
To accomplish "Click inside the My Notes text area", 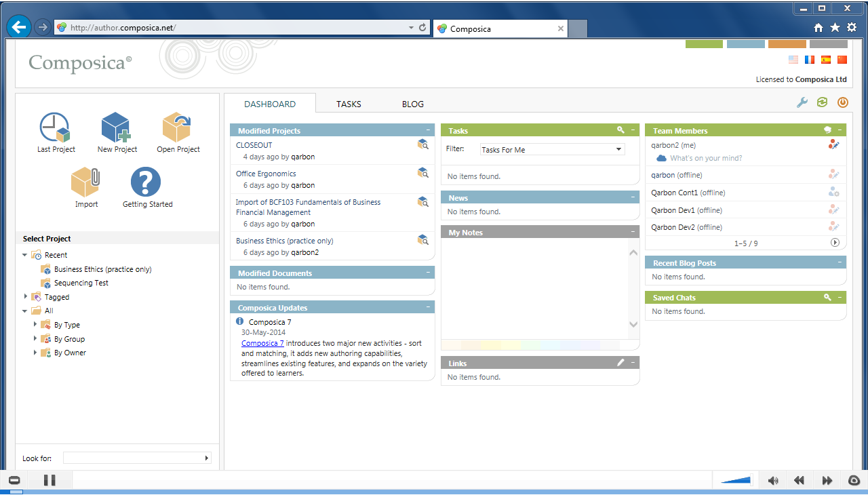I will (534, 288).
